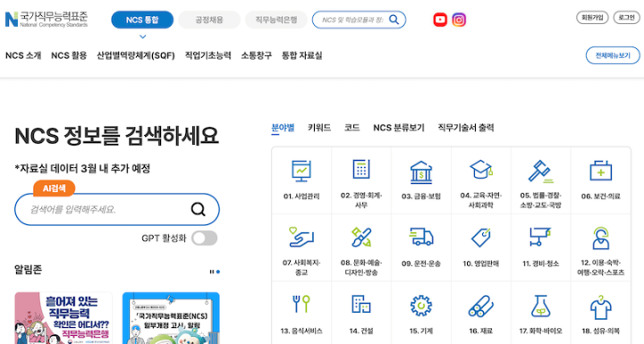
Task: Open the 13. 음식서비스 fork icon
Action: click(x=301, y=304)
